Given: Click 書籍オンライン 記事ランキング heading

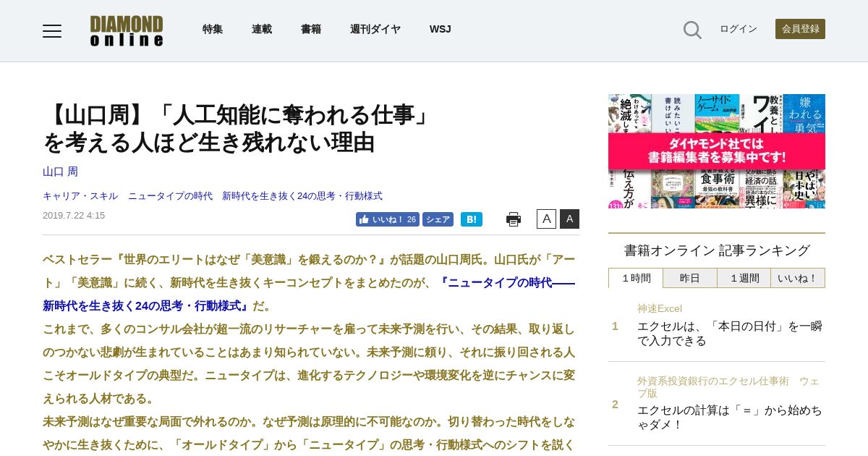Looking at the screenshot, I should (x=717, y=250).
